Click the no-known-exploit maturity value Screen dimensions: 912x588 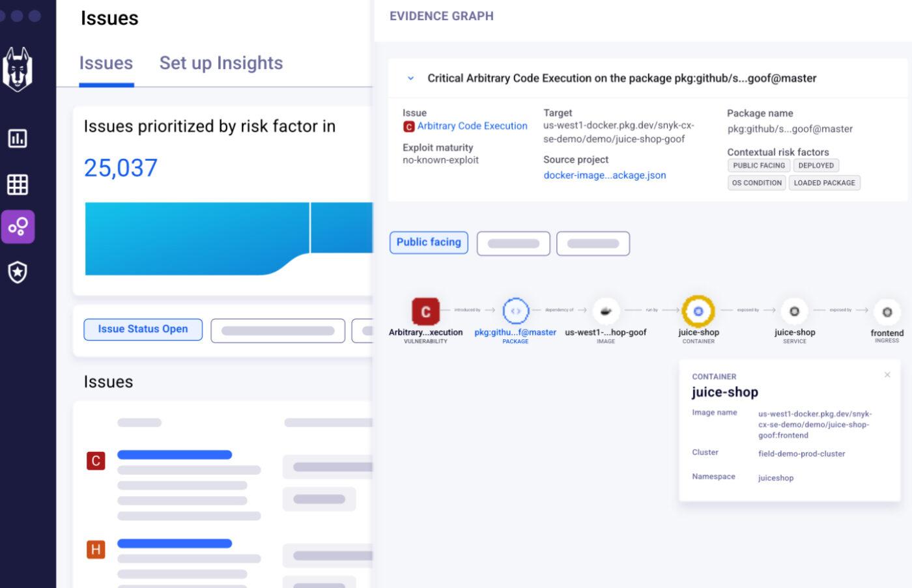pyautogui.click(x=440, y=160)
